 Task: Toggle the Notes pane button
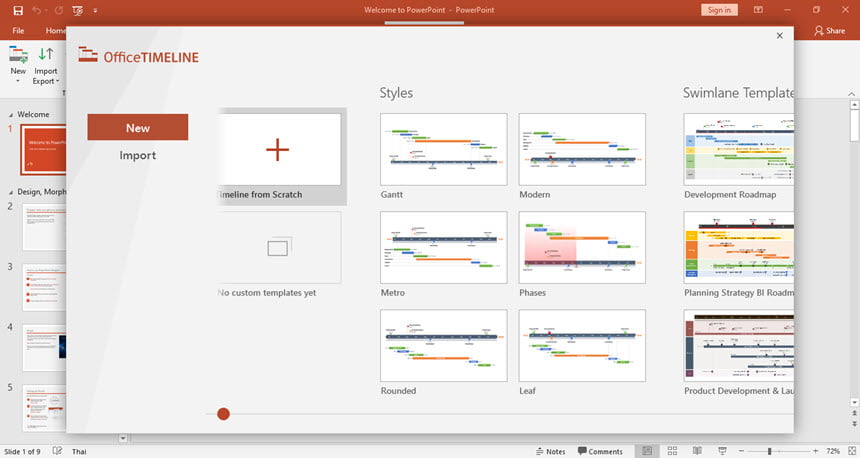pos(551,451)
